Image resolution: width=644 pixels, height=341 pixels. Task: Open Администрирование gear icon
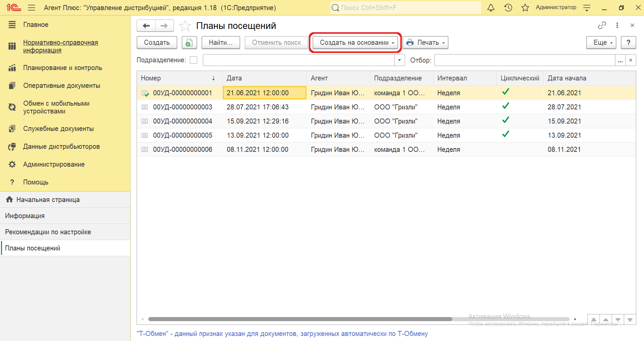[12, 164]
